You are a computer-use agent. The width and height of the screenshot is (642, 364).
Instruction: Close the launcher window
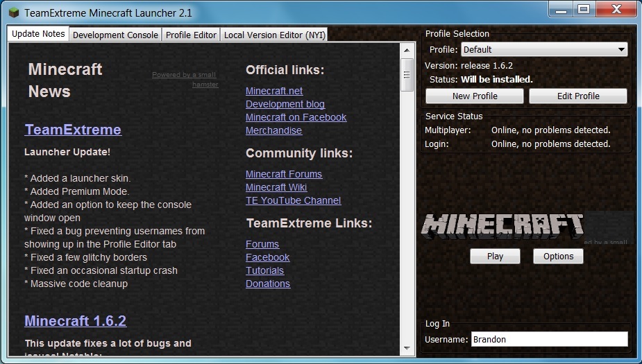pyautogui.click(x=616, y=10)
